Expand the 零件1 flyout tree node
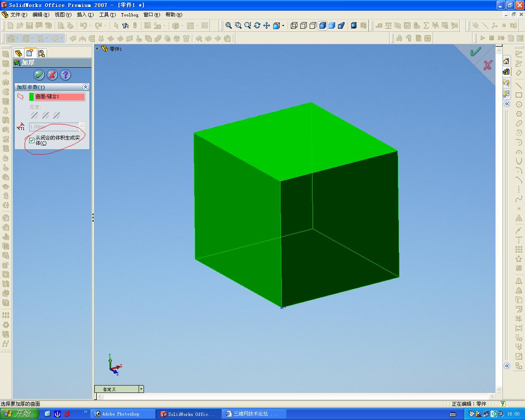Screen dimensions: 525x420 [97, 48]
